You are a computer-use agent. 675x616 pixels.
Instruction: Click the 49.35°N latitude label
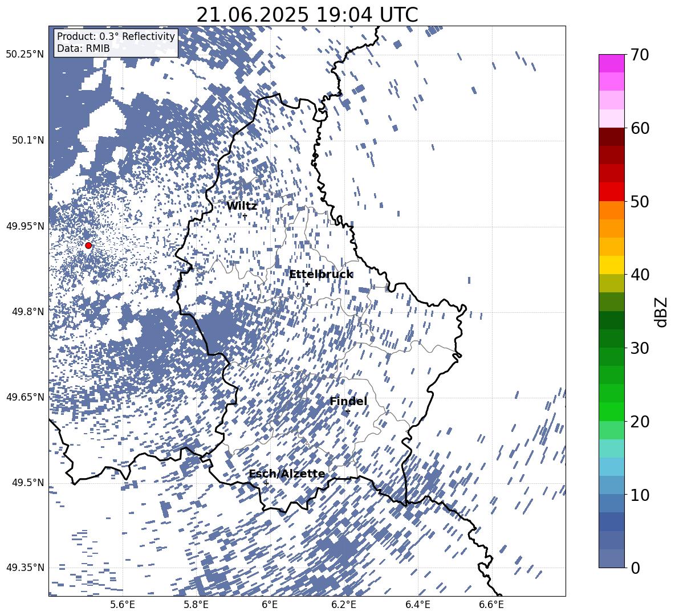(25, 568)
